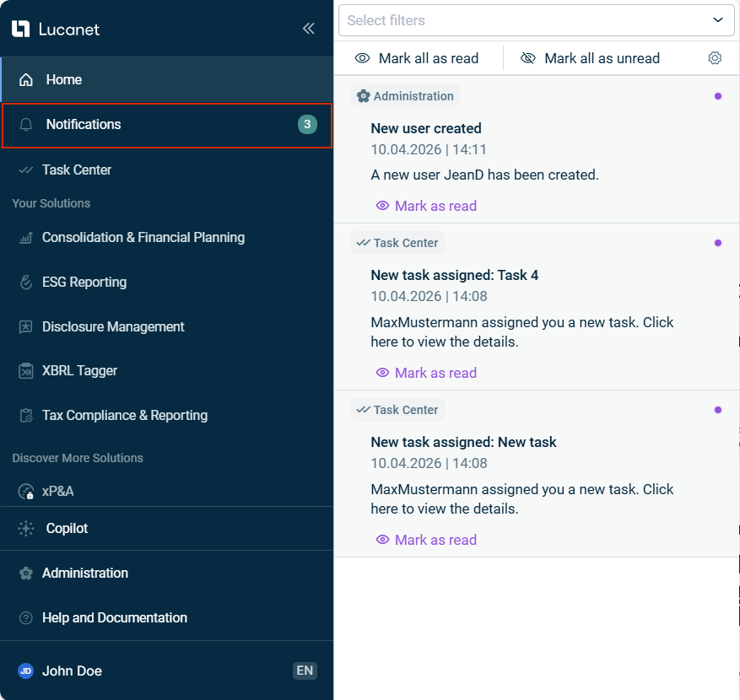Mark New user created notification as read
Screen dimensions: 740x700
[x=427, y=206]
